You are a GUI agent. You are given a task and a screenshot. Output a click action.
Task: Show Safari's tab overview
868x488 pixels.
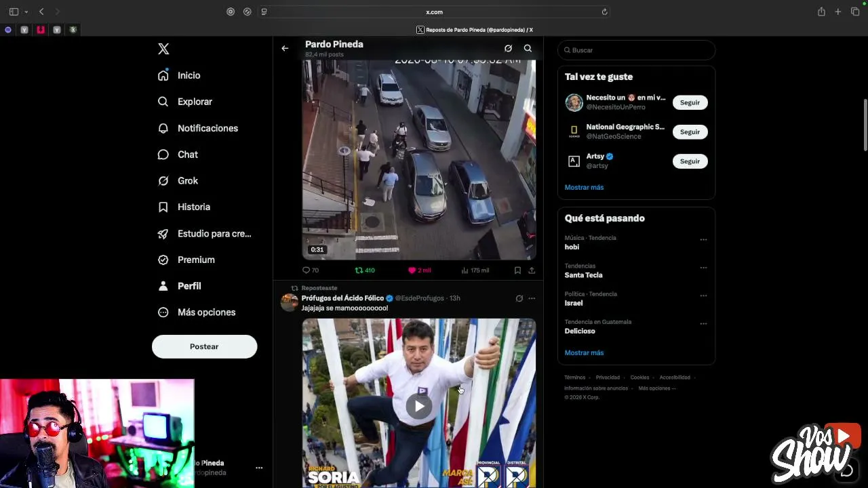[855, 12]
